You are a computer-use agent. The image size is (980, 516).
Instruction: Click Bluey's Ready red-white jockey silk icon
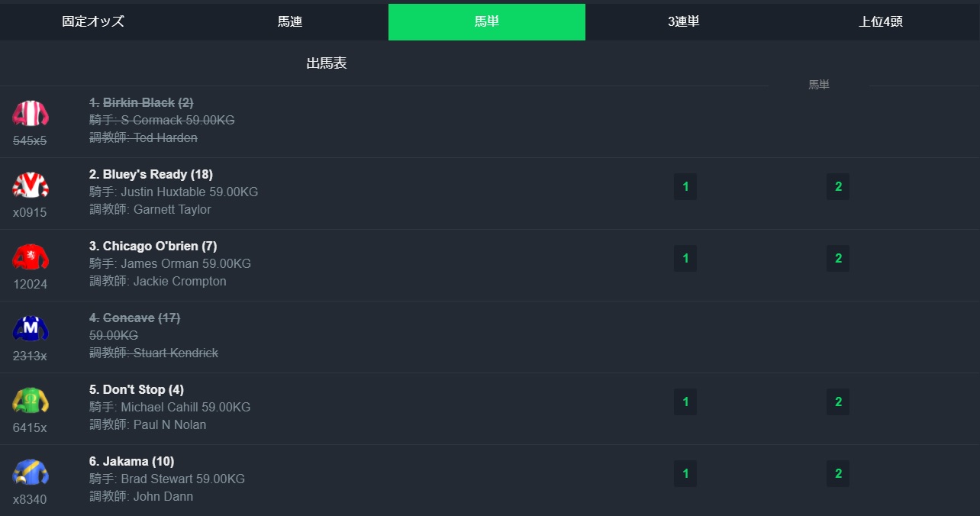click(31, 185)
